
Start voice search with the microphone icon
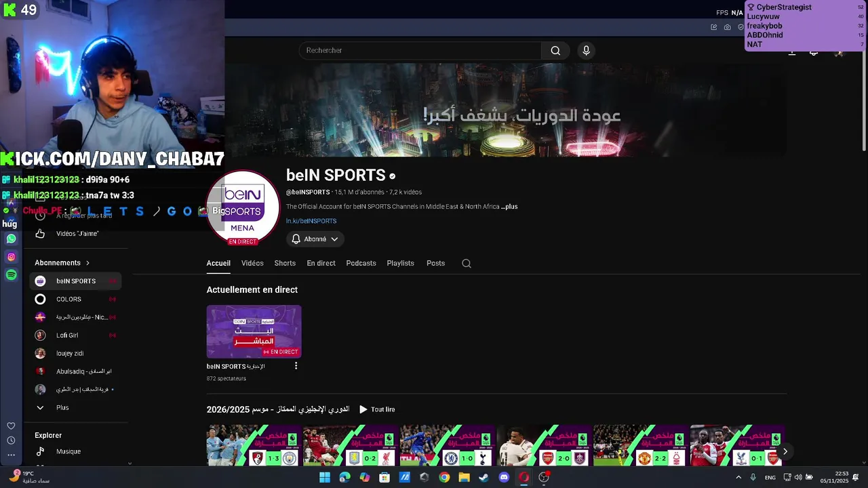point(587,50)
